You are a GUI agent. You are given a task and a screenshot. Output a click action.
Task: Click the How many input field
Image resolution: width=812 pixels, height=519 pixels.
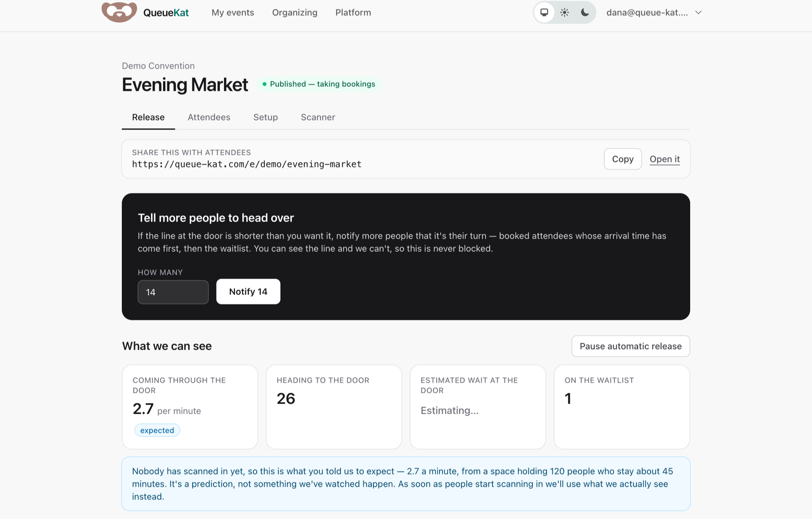[x=173, y=292]
